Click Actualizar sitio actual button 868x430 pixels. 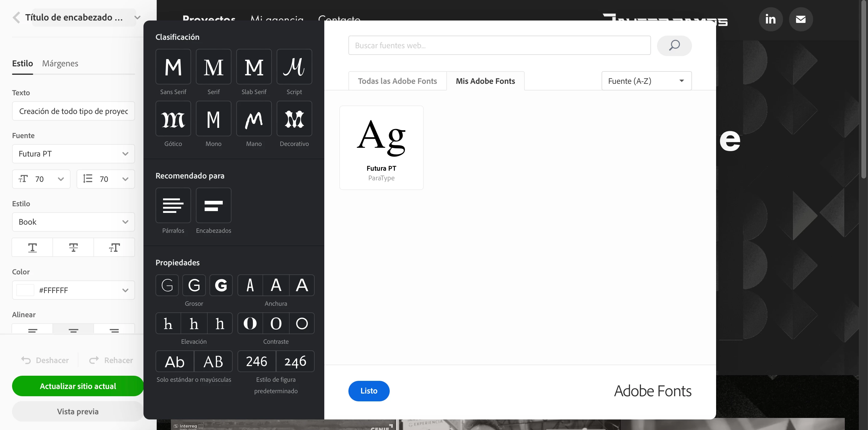pos(78,386)
